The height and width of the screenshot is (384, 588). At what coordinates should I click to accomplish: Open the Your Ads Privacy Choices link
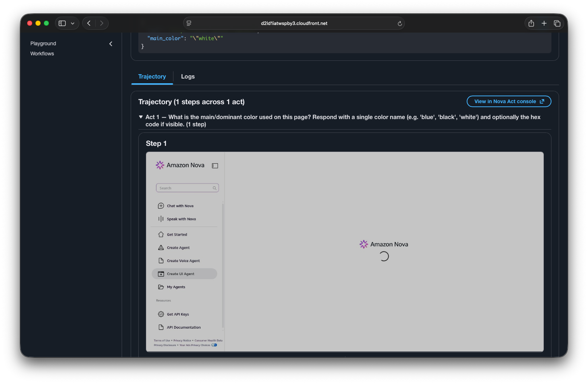click(x=195, y=345)
